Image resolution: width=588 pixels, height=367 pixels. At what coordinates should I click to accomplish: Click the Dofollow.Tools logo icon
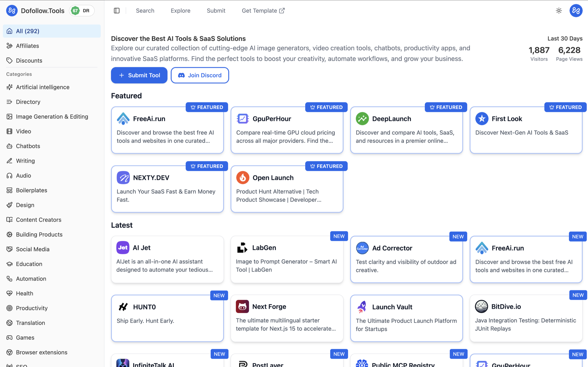click(12, 11)
